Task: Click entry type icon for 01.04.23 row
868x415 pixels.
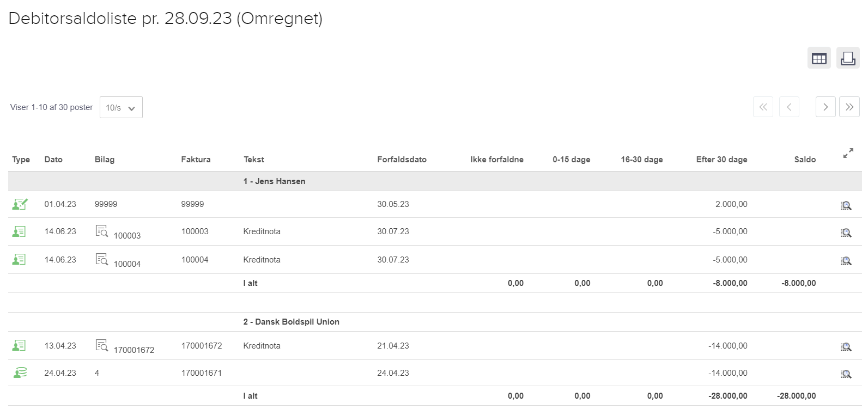Action: click(20, 204)
